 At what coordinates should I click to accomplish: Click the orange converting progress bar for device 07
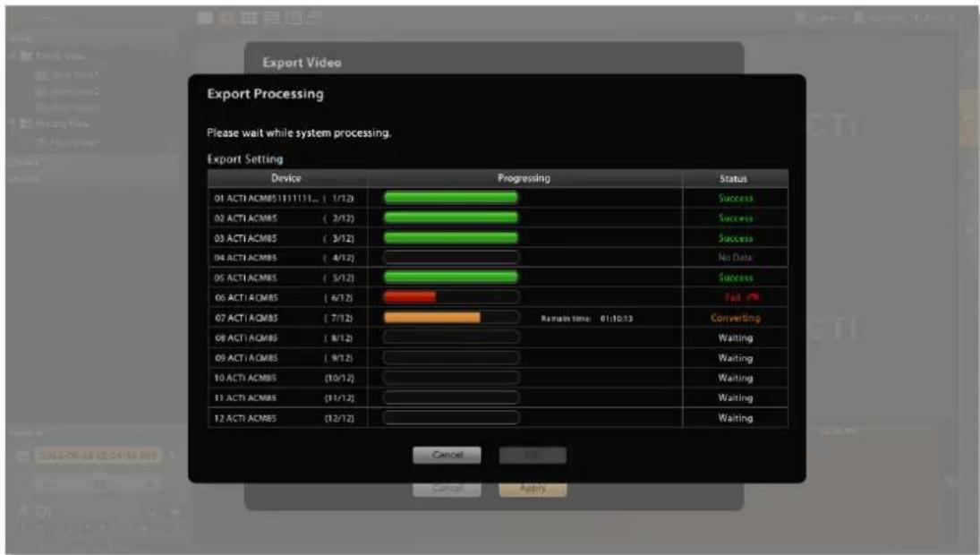coord(432,318)
